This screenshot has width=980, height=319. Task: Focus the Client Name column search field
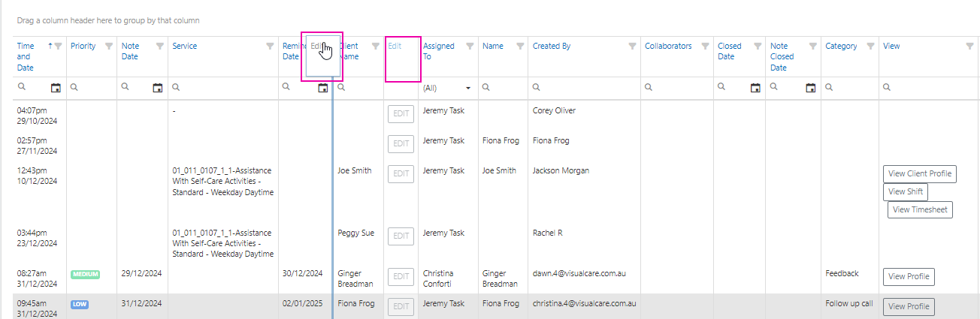pos(358,88)
